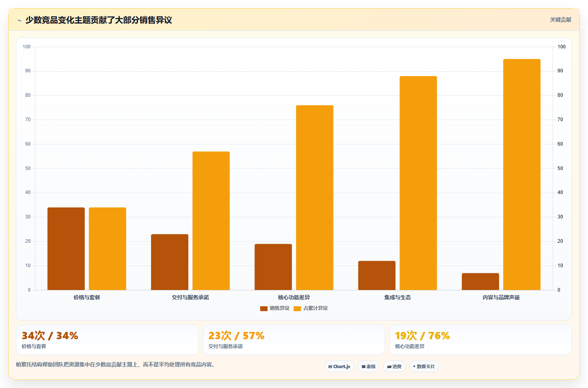588x388 pixels.
Task: Click the brown 销售异议 bar for 内容与品牌声量
Action: coord(480,281)
